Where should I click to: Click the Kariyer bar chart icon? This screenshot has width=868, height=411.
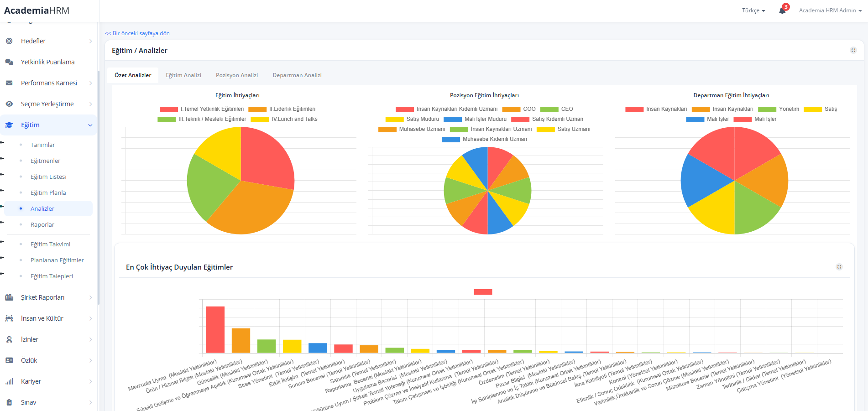pos(9,381)
